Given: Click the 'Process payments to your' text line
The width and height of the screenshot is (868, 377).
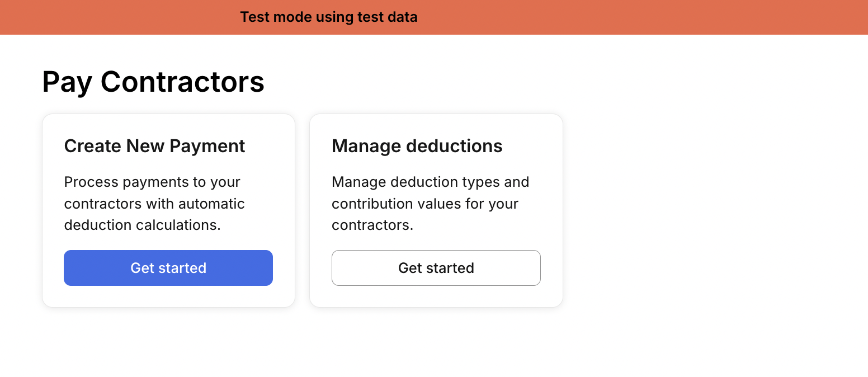Looking at the screenshot, I should 152,182.
